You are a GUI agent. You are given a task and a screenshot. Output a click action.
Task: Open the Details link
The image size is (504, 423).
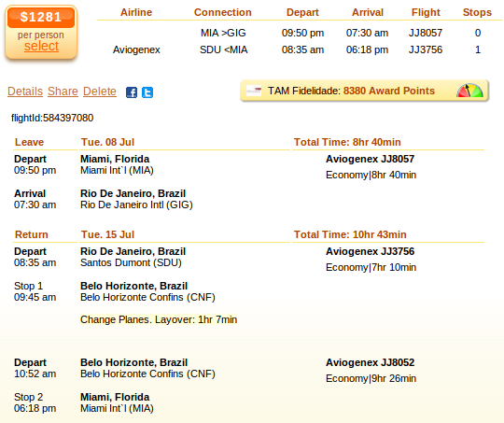[x=25, y=92]
